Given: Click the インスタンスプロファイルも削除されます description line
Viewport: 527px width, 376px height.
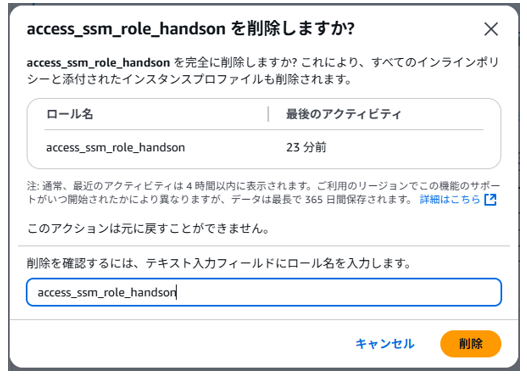Looking at the screenshot, I should pos(189,79).
